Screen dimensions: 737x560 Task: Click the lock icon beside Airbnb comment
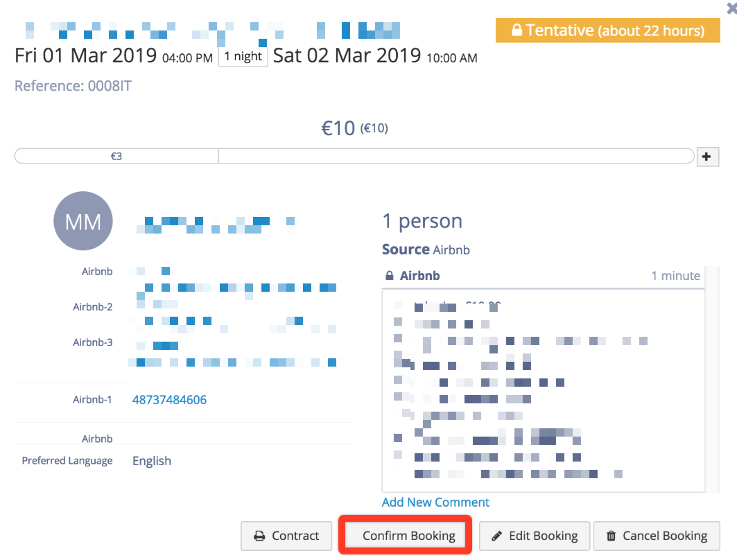click(x=389, y=275)
